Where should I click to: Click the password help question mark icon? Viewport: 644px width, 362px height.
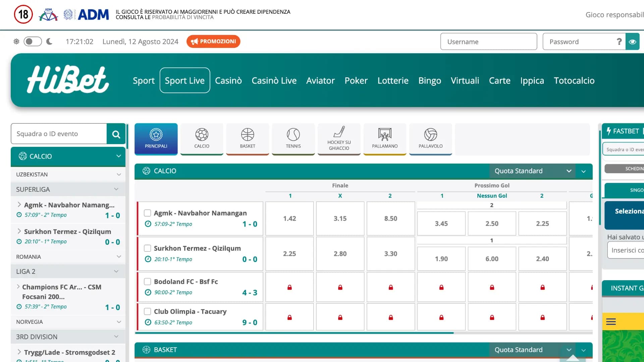coord(619,42)
